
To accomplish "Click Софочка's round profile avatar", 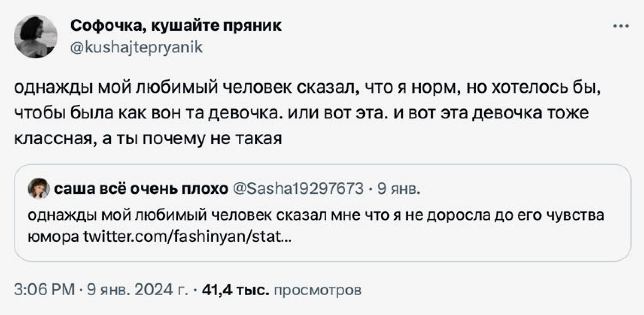I will pyautogui.click(x=36, y=36).
